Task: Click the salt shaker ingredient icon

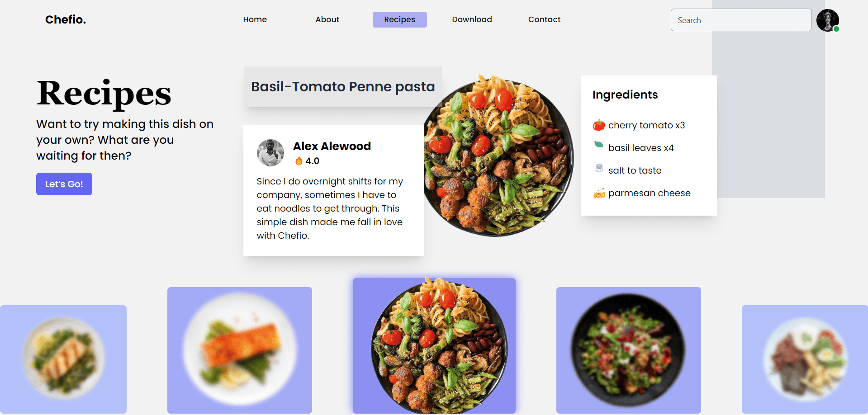Action: click(x=599, y=168)
